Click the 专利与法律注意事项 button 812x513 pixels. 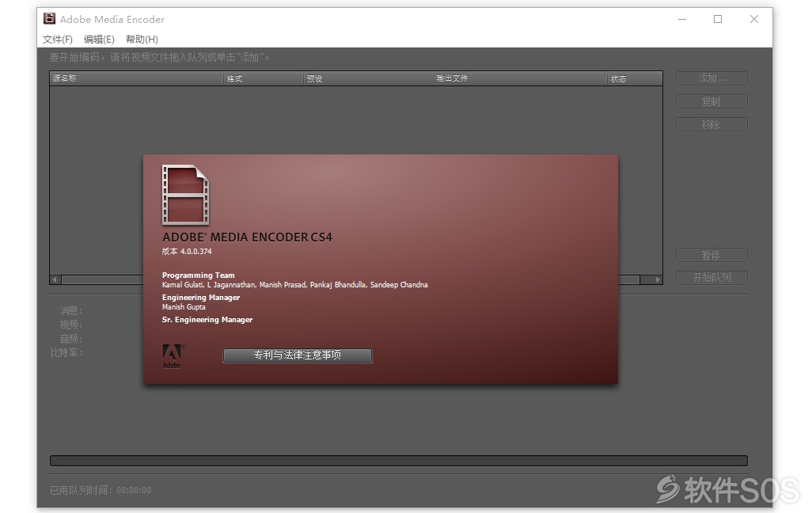click(298, 355)
